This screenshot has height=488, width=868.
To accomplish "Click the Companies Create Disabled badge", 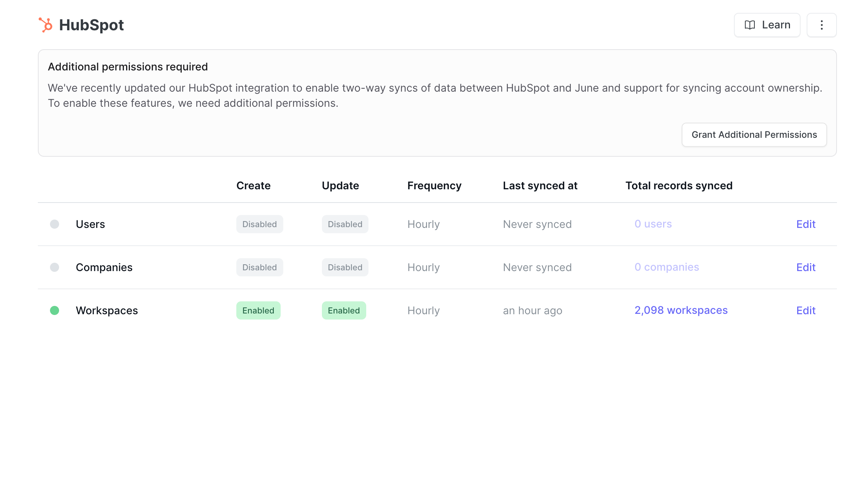I will coord(259,267).
